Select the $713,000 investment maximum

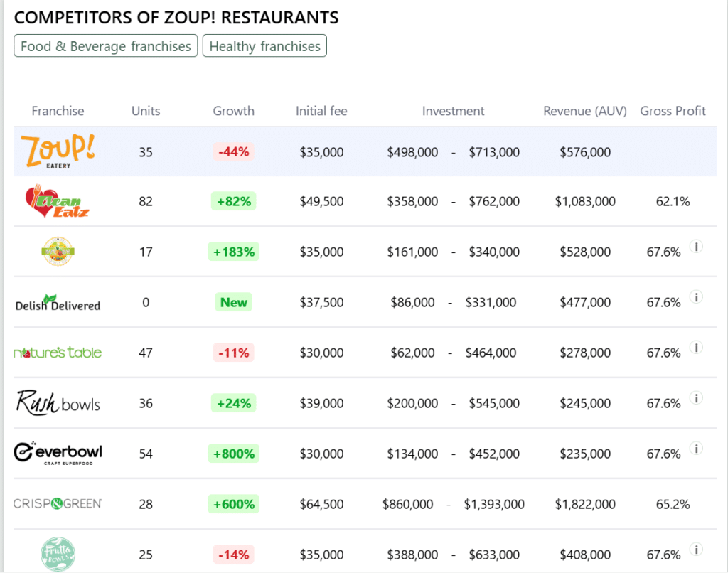(x=494, y=152)
